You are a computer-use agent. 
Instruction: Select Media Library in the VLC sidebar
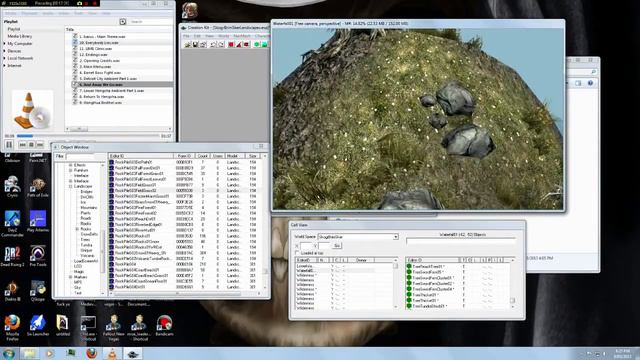tap(20, 36)
